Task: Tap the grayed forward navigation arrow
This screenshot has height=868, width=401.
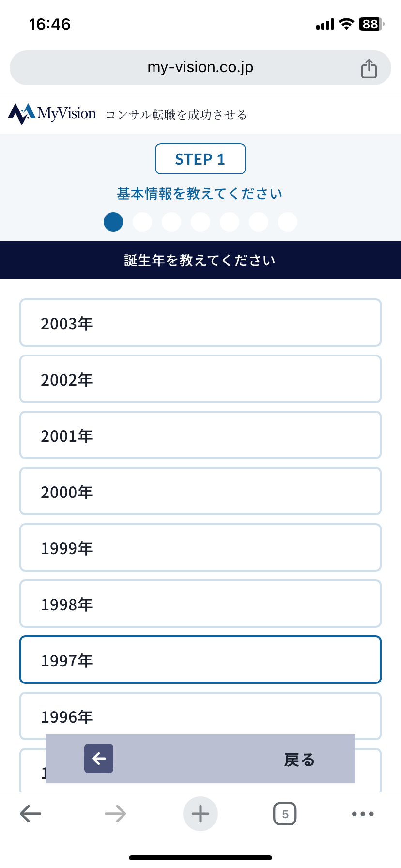Action: [115, 813]
